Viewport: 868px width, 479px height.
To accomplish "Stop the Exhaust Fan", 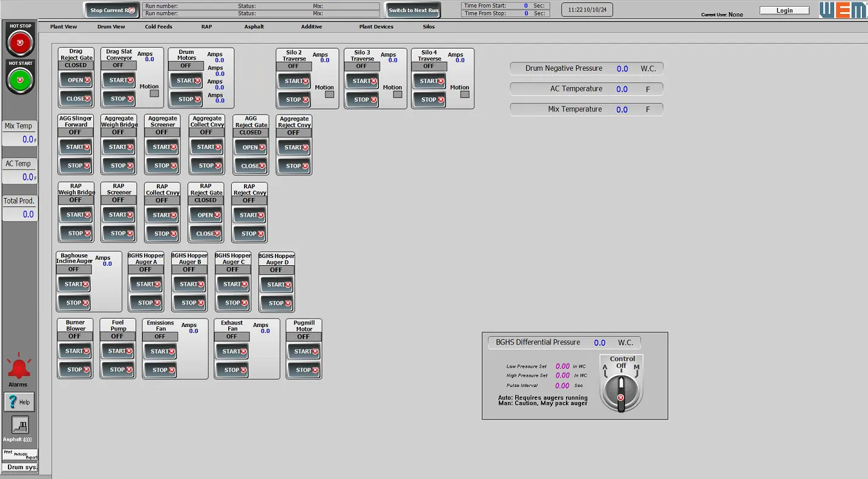I will (231, 370).
